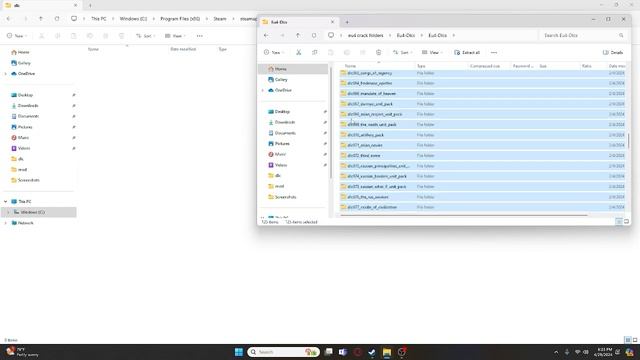Open the New dropdown in Eu4 Dlcs
Screen dimensions: 640x360
273,53
